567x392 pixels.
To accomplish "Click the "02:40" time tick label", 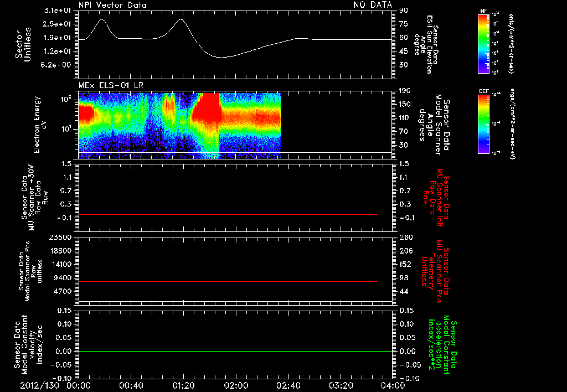I will pyautogui.click(x=288, y=386).
